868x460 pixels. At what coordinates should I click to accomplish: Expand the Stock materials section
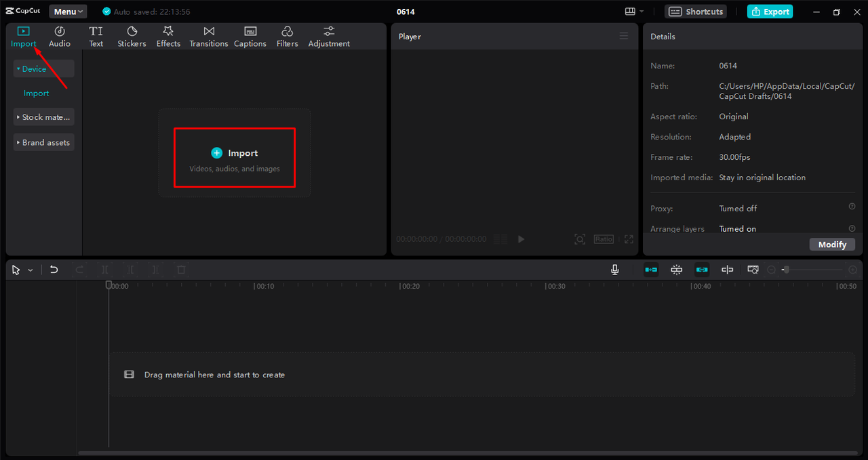tap(43, 117)
